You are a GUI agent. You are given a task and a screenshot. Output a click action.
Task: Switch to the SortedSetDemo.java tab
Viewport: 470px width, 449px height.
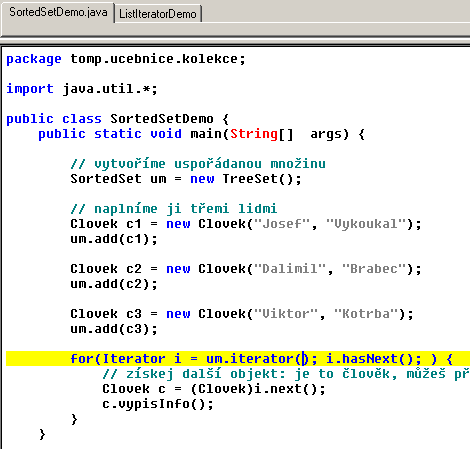[58, 13]
